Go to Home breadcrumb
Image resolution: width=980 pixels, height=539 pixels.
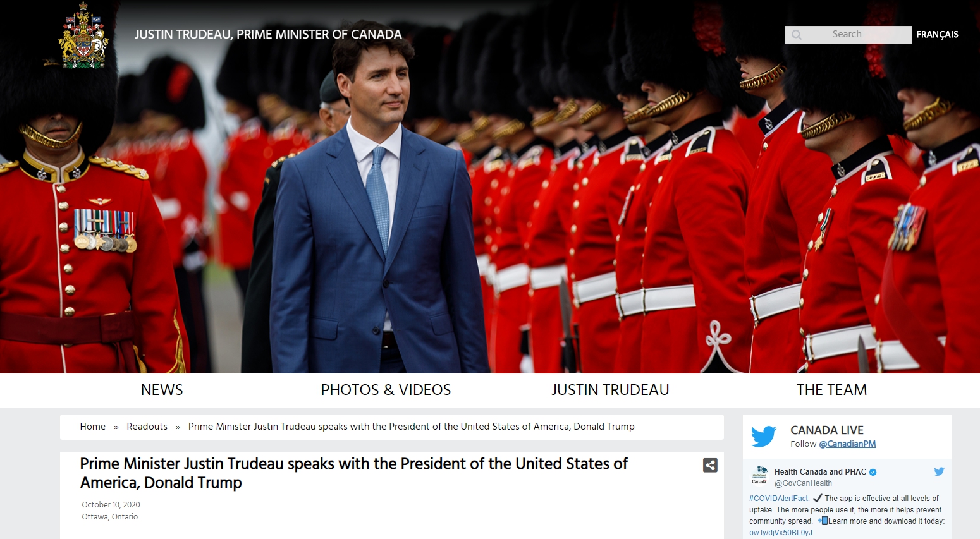[x=92, y=427]
